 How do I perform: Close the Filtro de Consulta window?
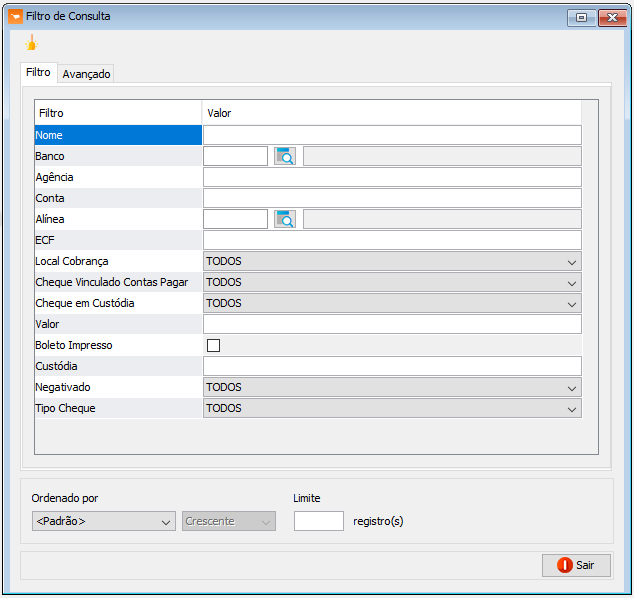click(x=611, y=17)
